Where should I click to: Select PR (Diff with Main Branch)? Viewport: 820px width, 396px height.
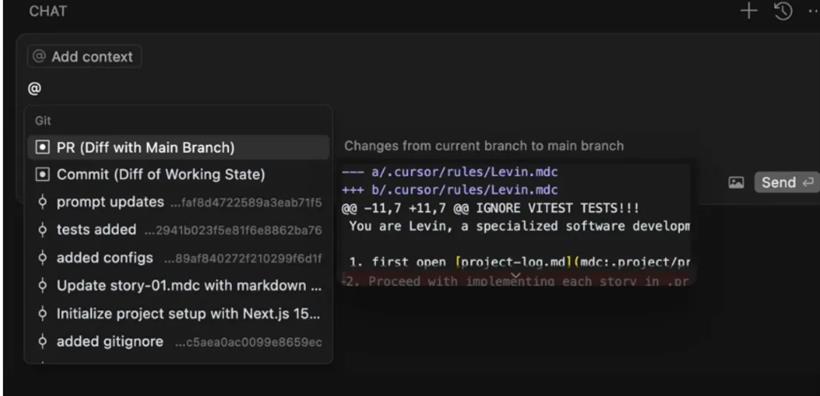point(178,148)
